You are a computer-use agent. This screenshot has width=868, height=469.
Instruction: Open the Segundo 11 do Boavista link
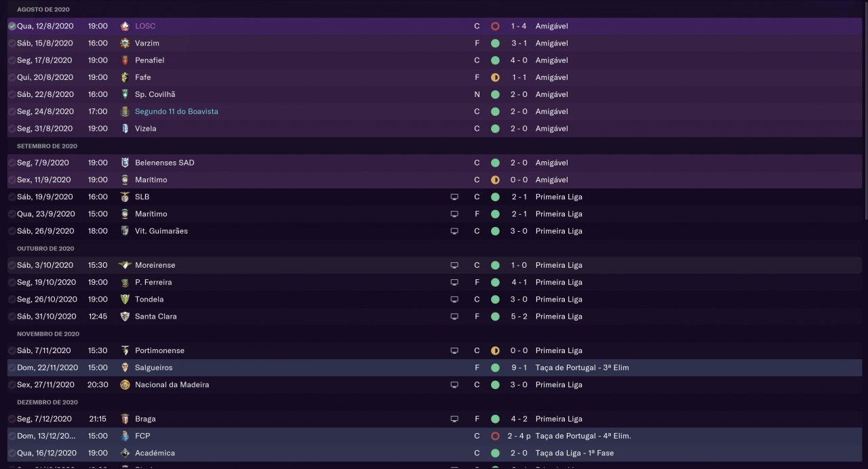point(176,112)
